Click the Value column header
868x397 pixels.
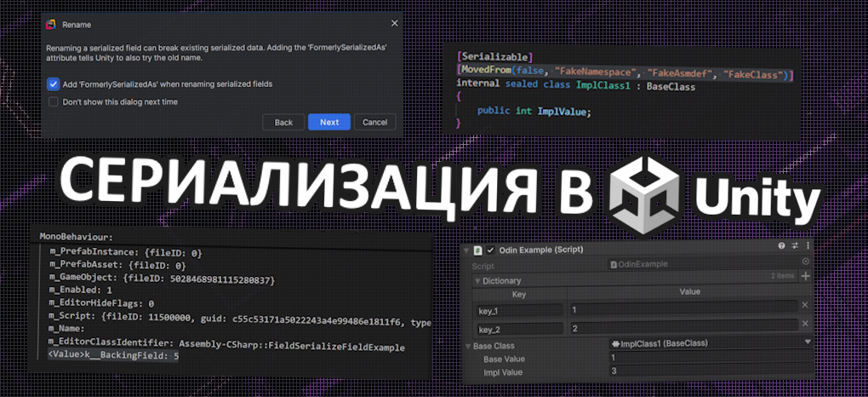tap(690, 291)
